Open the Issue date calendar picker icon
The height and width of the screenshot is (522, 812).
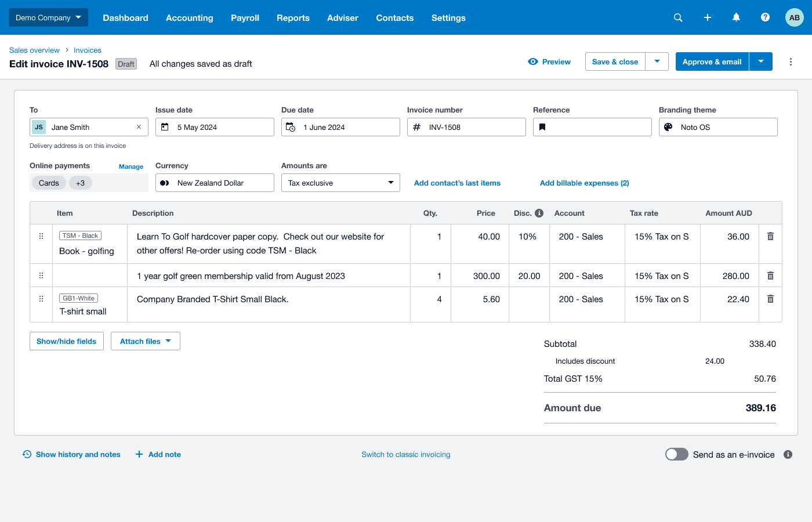point(165,127)
